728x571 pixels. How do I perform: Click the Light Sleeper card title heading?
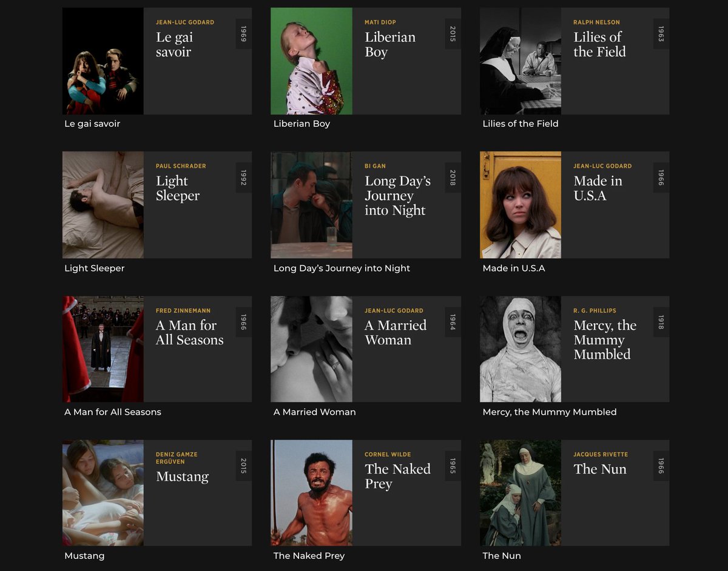tap(178, 188)
